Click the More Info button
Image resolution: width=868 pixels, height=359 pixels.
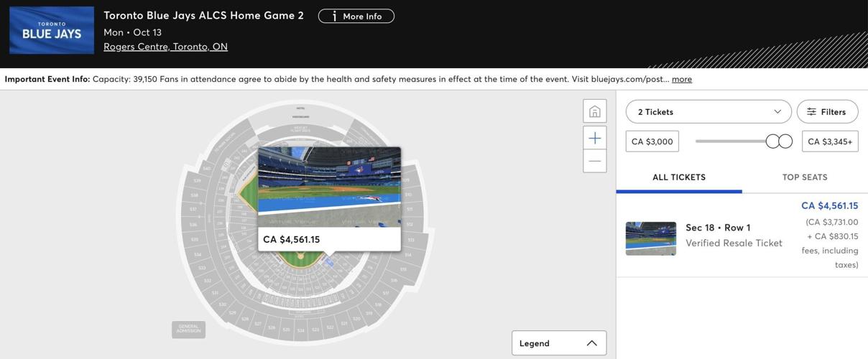[x=356, y=16]
